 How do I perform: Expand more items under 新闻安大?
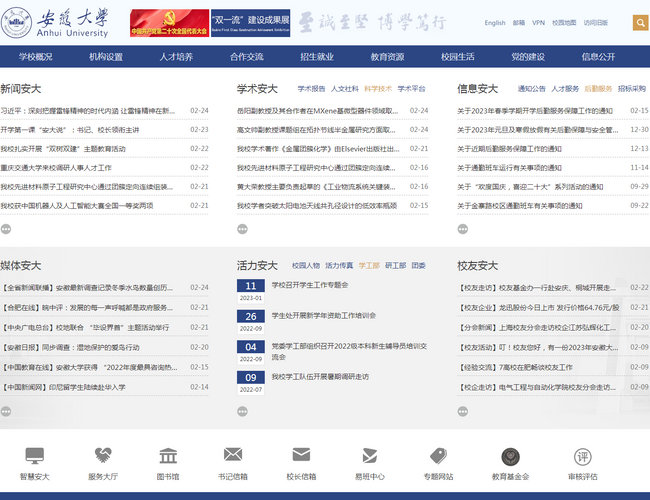(6, 229)
